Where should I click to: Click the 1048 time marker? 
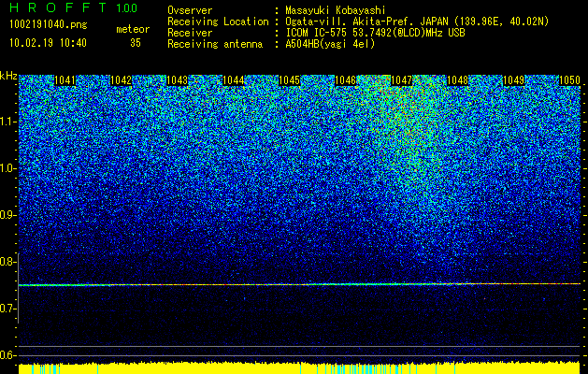pyautogui.click(x=457, y=80)
